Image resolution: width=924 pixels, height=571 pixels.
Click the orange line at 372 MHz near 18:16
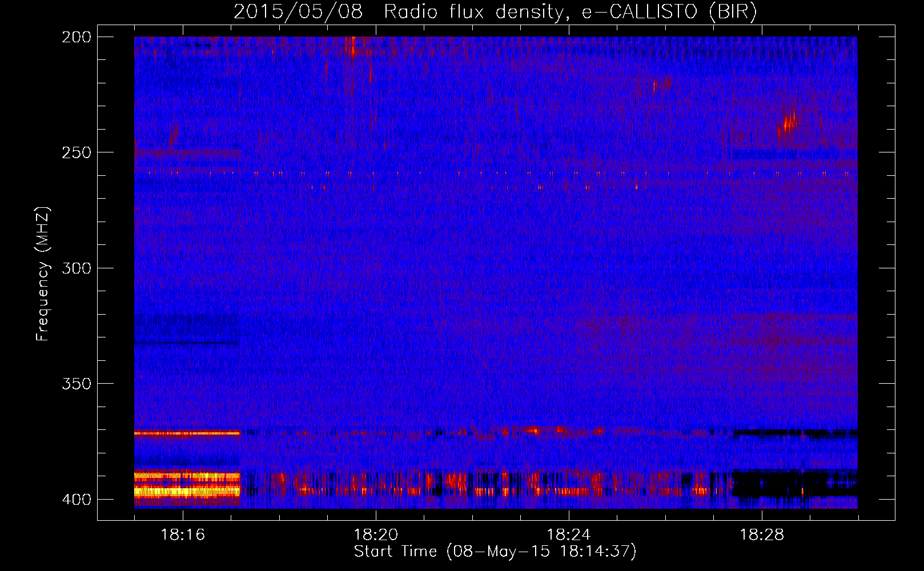coord(187,433)
